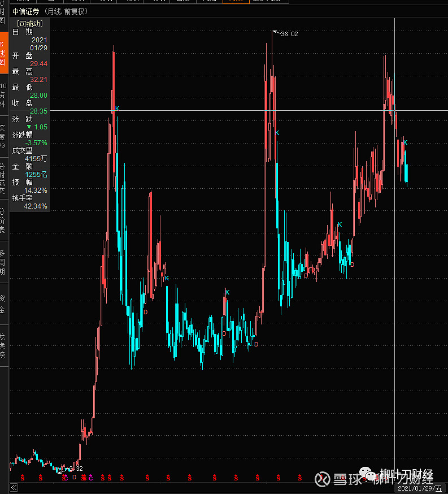Open the K线图 sidebar tab
This screenshot has height=494, width=448.
(4, 53)
